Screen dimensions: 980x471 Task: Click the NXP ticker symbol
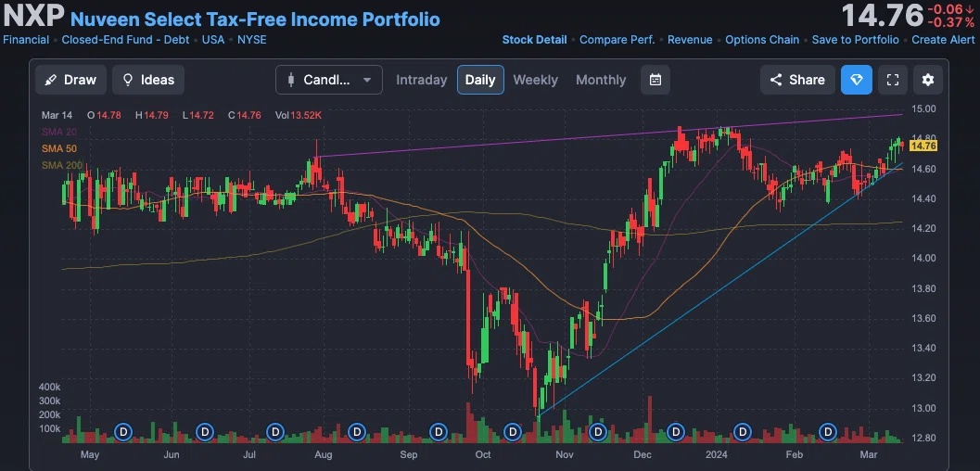click(x=33, y=17)
